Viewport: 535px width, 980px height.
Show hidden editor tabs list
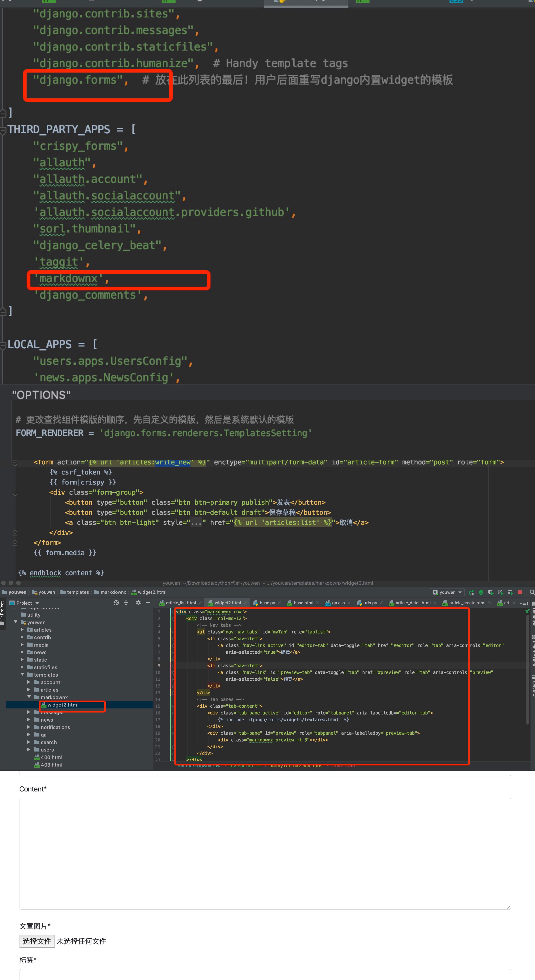(x=524, y=603)
